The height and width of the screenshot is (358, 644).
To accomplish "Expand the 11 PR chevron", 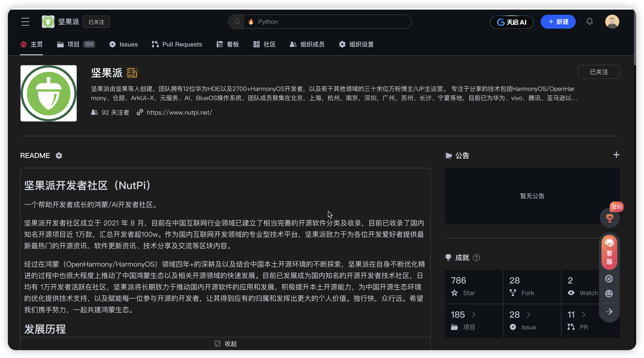I will pyautogui.click(x=584, y=315).
